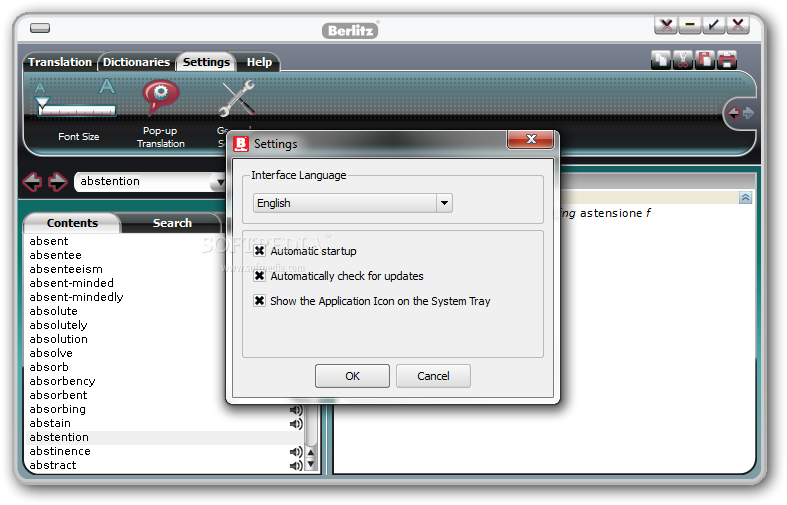Click the Font Size slider handle
Viewport: 787px width, 505px height.
[43, 103]
